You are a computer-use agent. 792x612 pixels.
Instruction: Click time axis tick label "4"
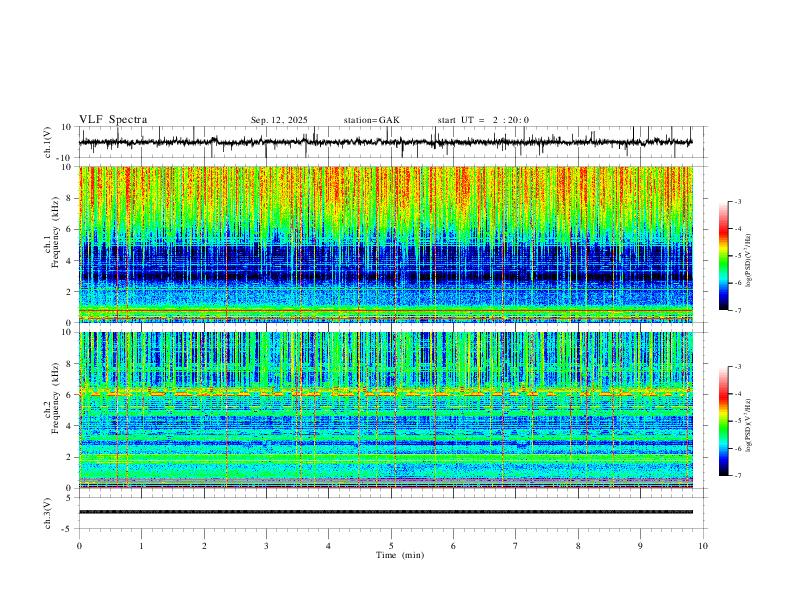329,546
